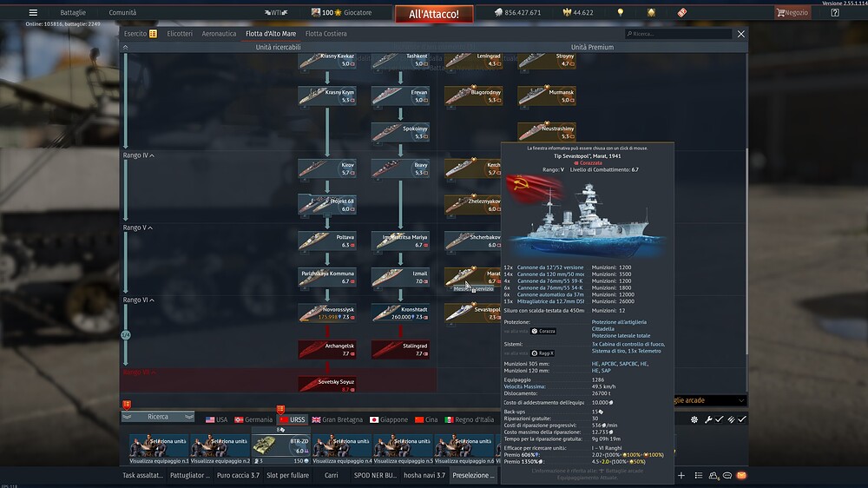Viewport: 868px width, 488px height.
Task: Select the Kirov cruiser card
Action: [327, 168]
